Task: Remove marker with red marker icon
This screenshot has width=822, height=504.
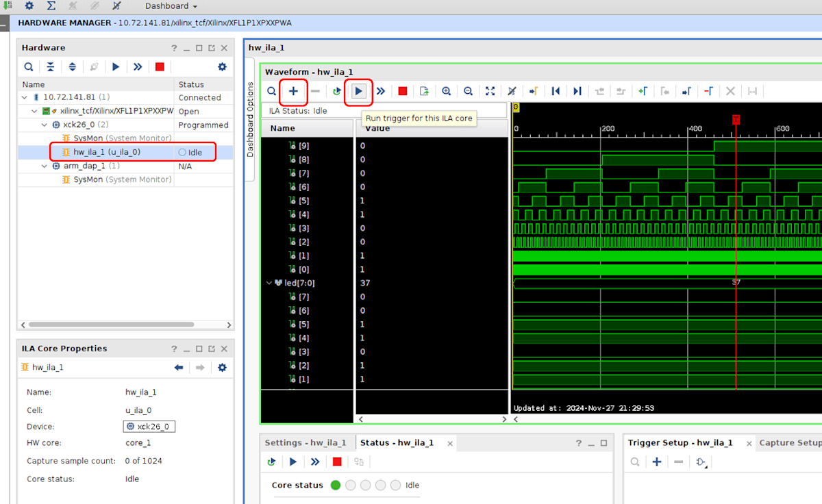Action: click(708, 91)
